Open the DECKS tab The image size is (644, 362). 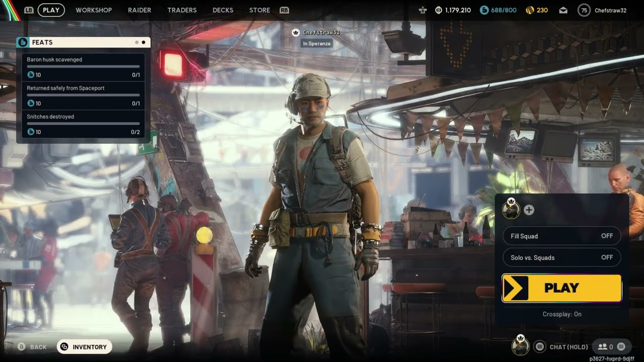pyautogui.click(x=223, y=10)
